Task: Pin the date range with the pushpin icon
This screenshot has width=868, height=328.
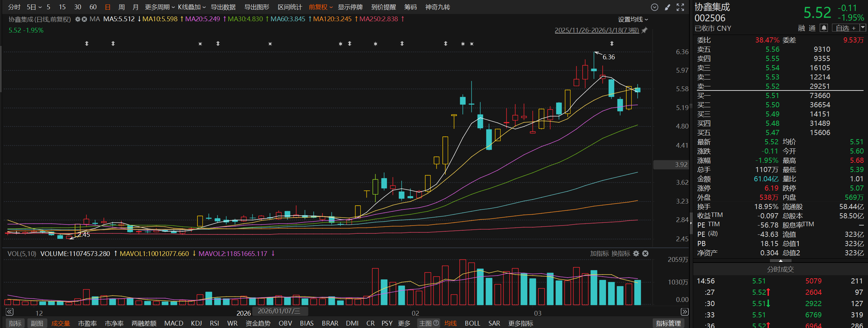Action: [x=644, y=30]
